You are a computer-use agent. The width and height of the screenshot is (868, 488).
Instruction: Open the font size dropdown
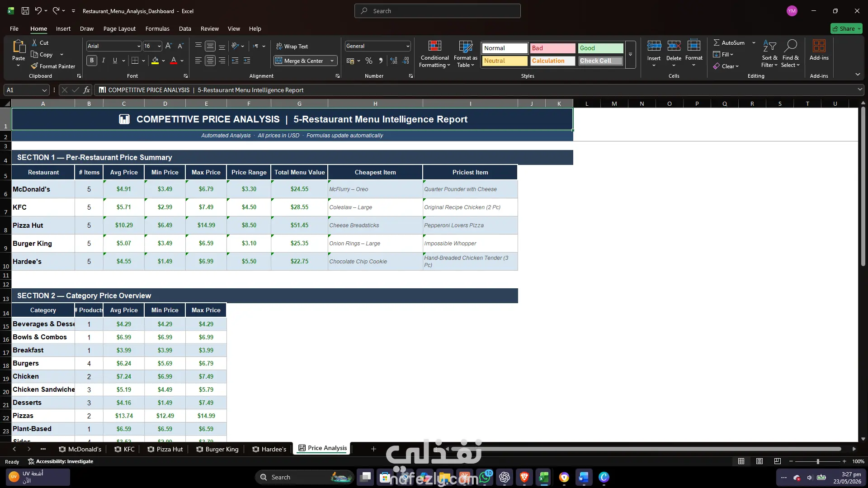[159, 46]
